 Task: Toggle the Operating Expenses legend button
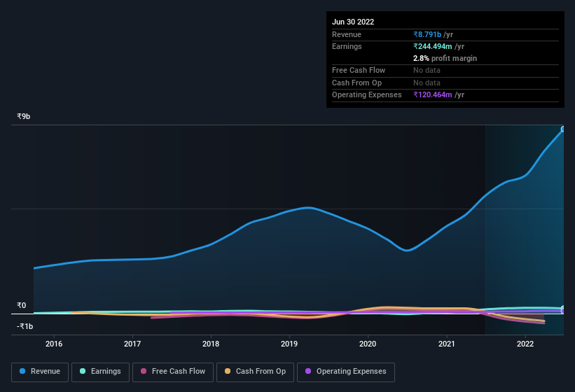[346, 372]
